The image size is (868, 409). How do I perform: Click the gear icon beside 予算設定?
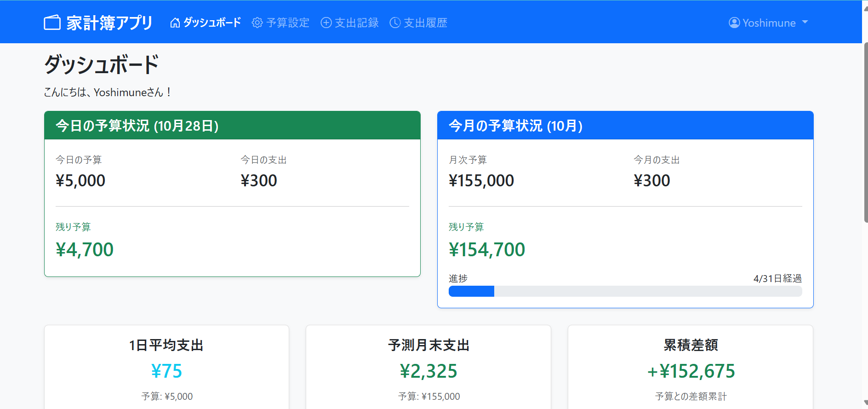coord(257,23)
